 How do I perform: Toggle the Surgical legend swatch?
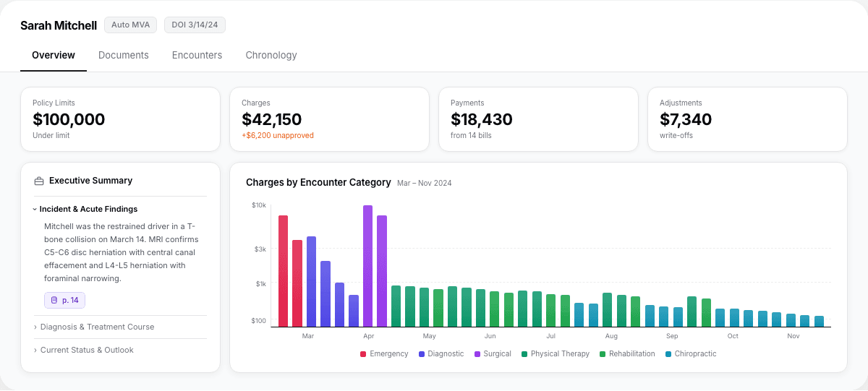477,354
